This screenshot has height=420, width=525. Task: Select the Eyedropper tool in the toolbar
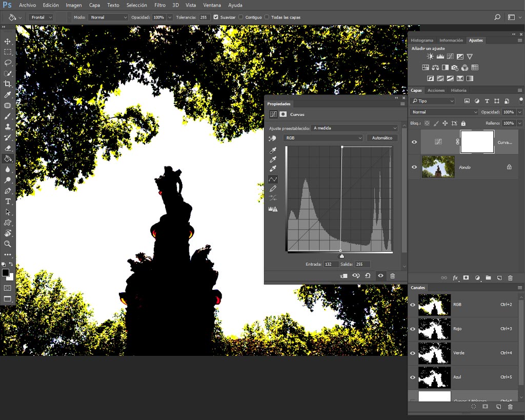(x=7, y=95)
